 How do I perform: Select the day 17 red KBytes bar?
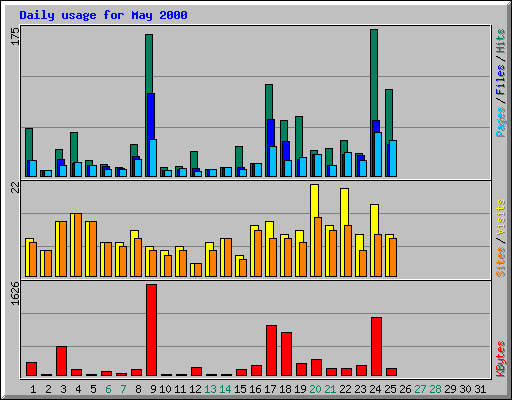(271, 351)
